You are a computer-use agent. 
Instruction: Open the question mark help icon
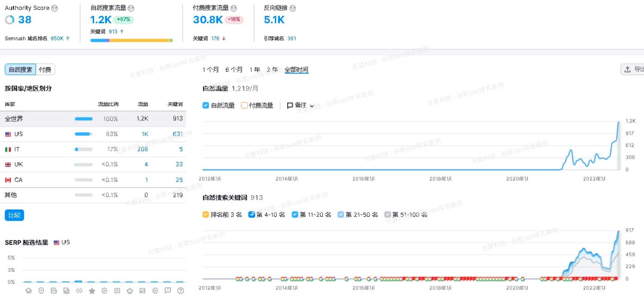pyautogui.click(x=180, y=291)
